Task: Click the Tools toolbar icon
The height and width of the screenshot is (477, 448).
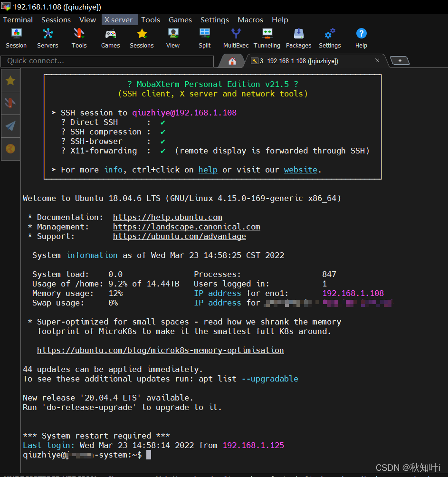Action: coord(79,38)
